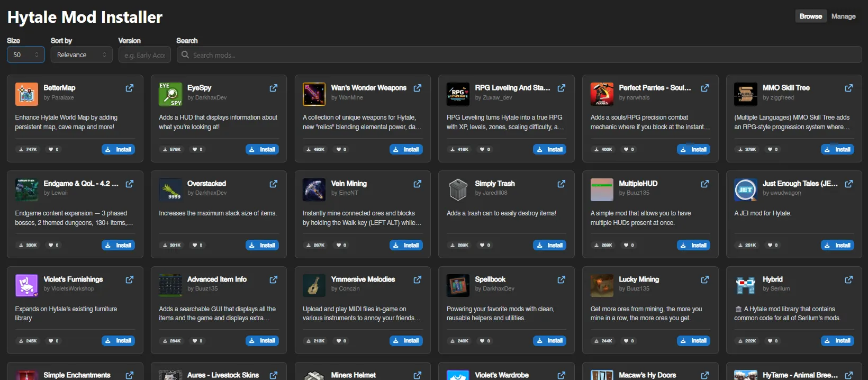This screenshot has width=868, height=380.
Task: Focus the Version filter field
Action: pyautogui.click(x=144, y=55)
